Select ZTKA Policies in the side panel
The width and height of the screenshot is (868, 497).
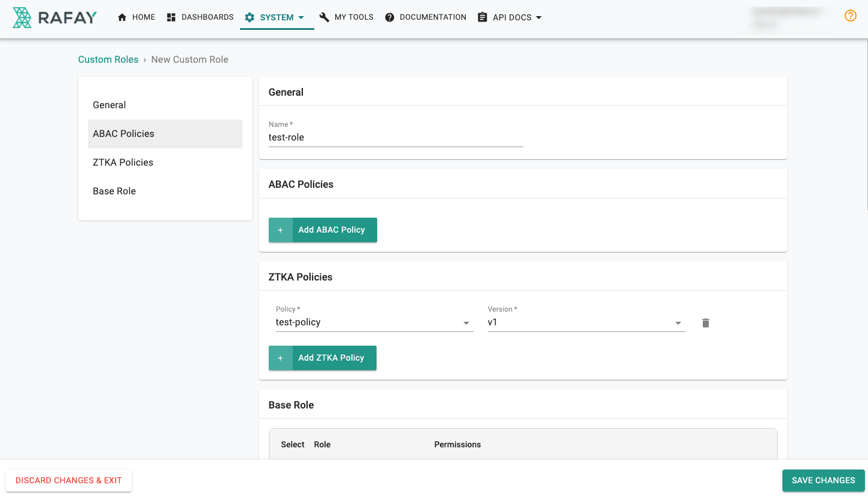pos(165,163)
